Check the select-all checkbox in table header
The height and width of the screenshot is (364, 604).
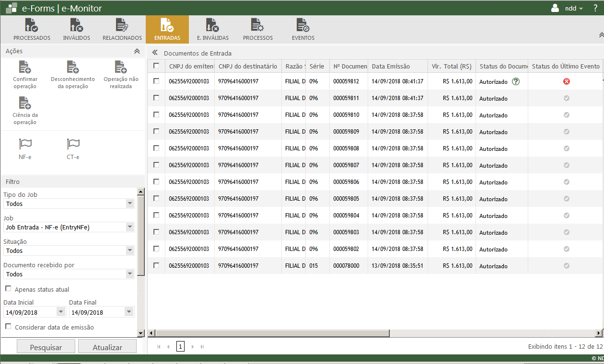(156, 66)
